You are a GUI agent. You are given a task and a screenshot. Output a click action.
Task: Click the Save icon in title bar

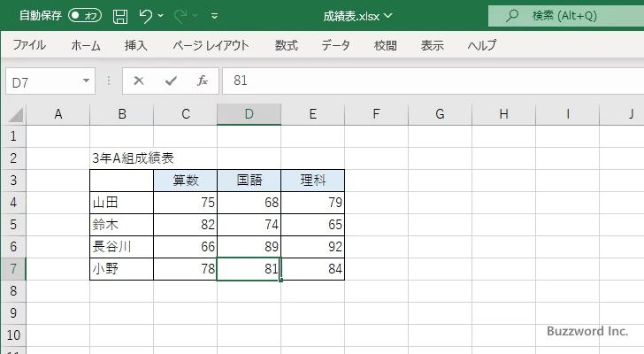pyautogui.click(x=120, y=17)
